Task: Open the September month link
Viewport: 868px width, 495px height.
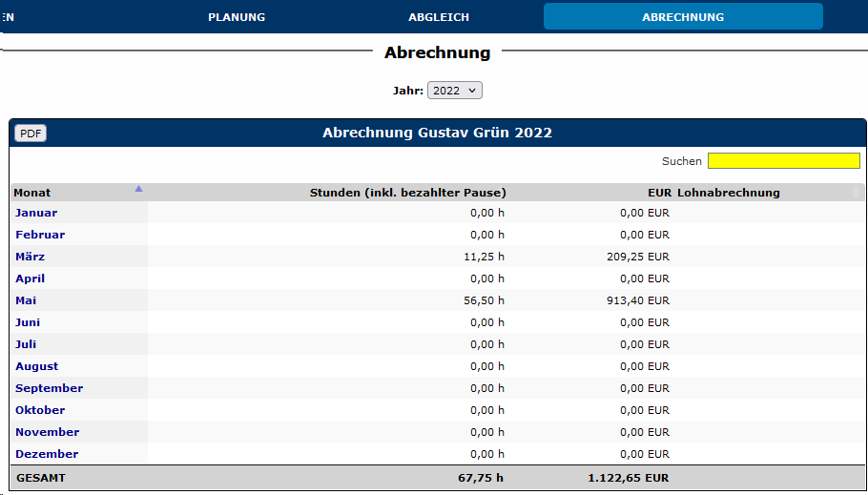Action: (50, 388)
